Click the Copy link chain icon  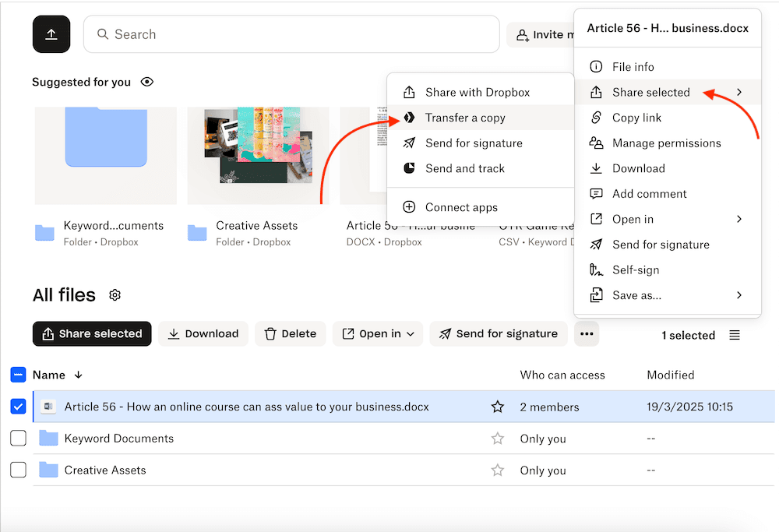pos(596,118)
